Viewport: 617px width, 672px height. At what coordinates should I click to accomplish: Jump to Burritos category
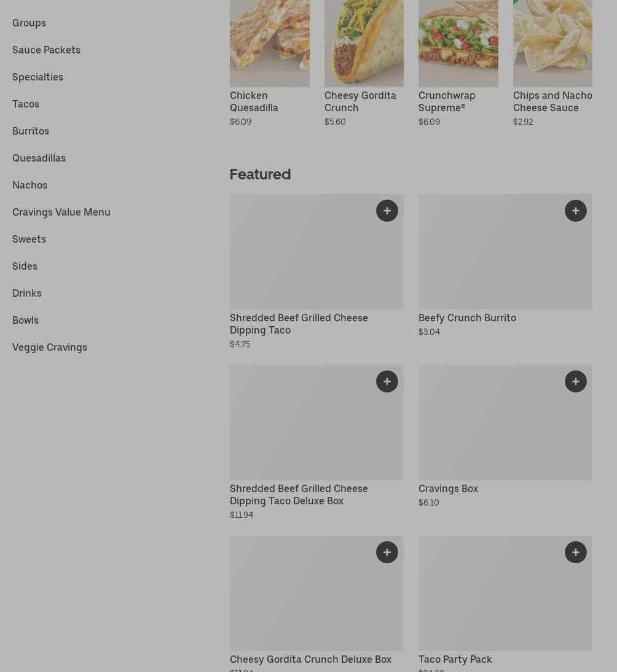point(31,131)
